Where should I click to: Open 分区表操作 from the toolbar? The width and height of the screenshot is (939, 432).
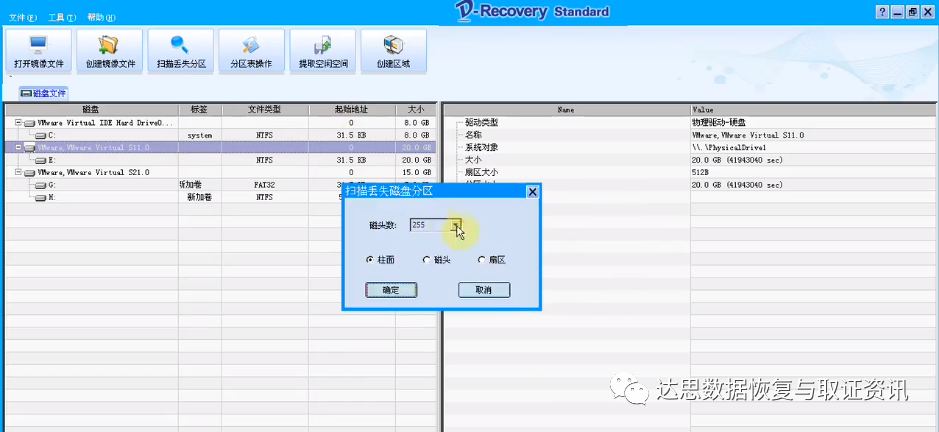pos(252,52)
